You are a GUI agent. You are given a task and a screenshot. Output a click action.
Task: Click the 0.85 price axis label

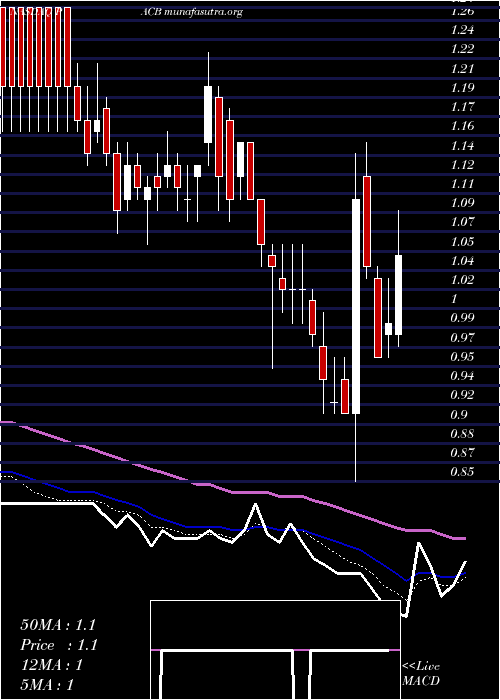(462, 472)
